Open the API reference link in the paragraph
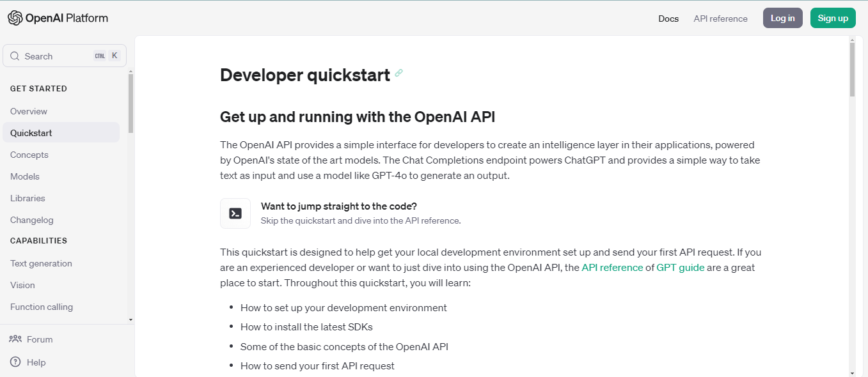This screenshot has width=868, height=377. [612, 267]
